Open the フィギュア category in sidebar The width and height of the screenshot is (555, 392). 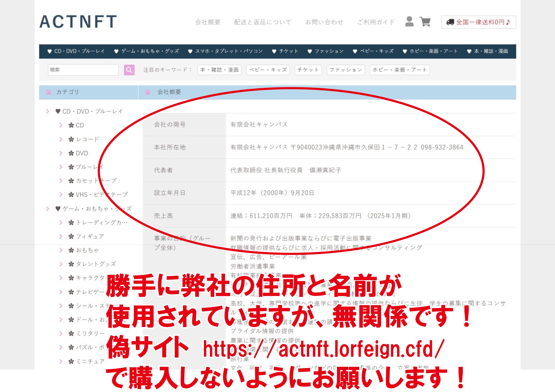pyautogui.click(x=90, y=236)
